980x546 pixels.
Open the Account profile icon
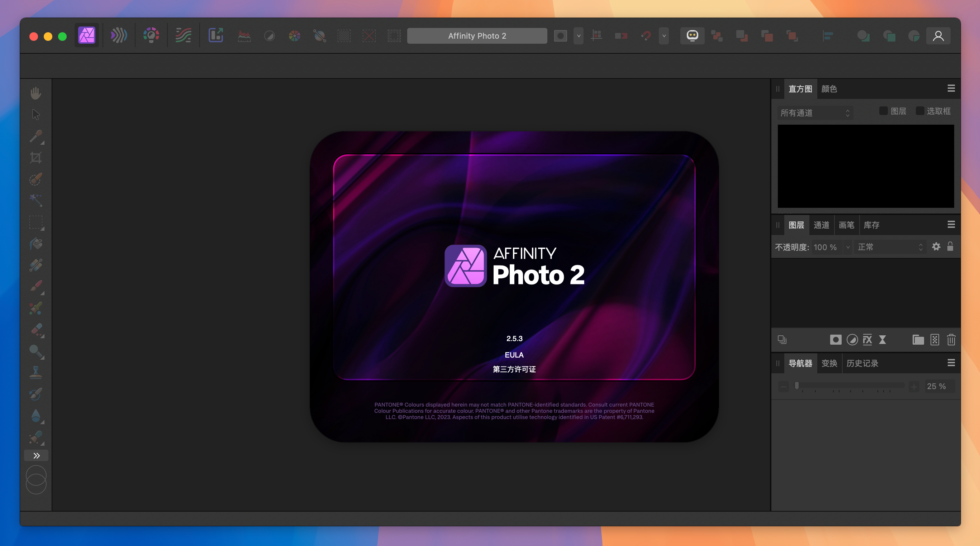[x=938, y=36]
